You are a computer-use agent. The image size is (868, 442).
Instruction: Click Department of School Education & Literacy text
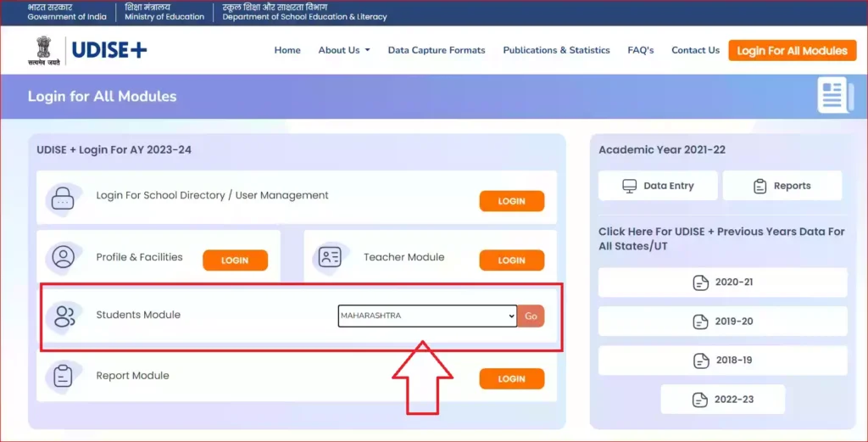304,17
